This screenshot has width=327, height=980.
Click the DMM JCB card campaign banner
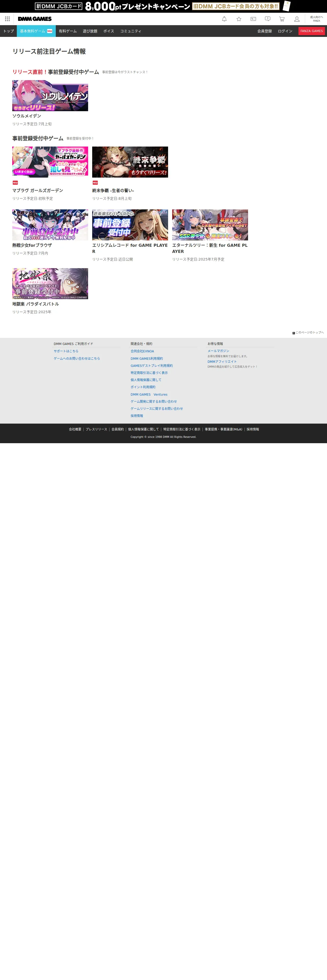point(163,6)
